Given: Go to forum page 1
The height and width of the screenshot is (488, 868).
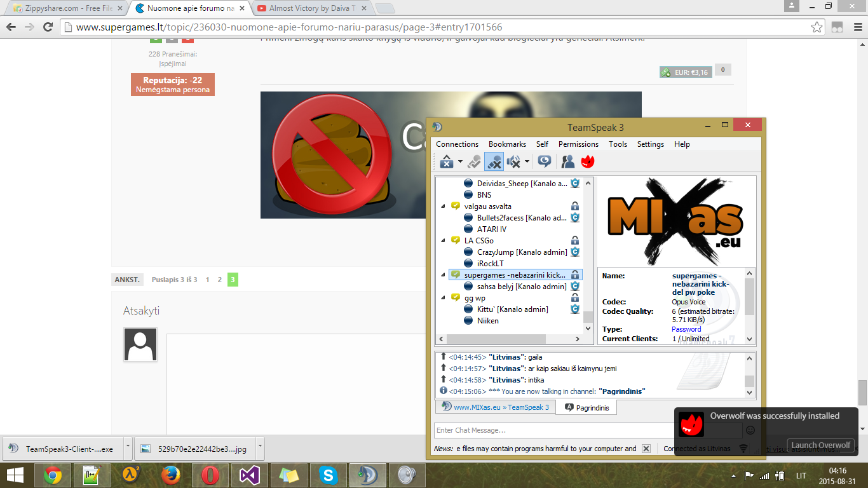Looking at the screenshot, I should click(x=207, y=280).
